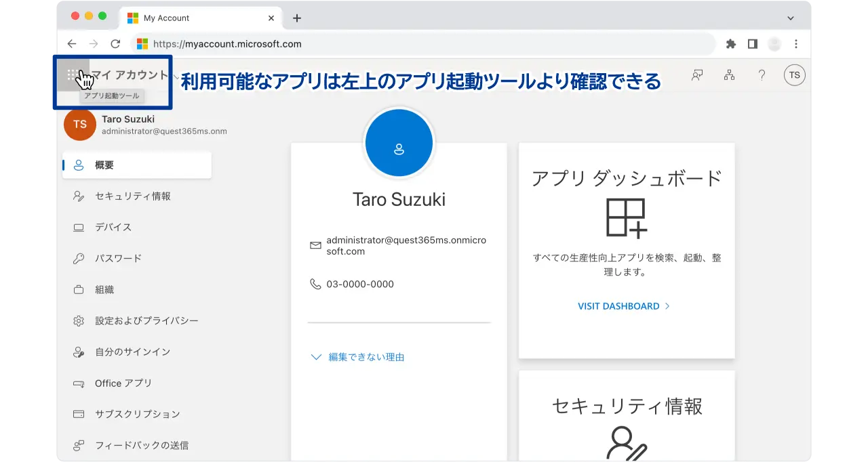
Task: Open the app launcher waffle icon
Action: coord(74,75)
